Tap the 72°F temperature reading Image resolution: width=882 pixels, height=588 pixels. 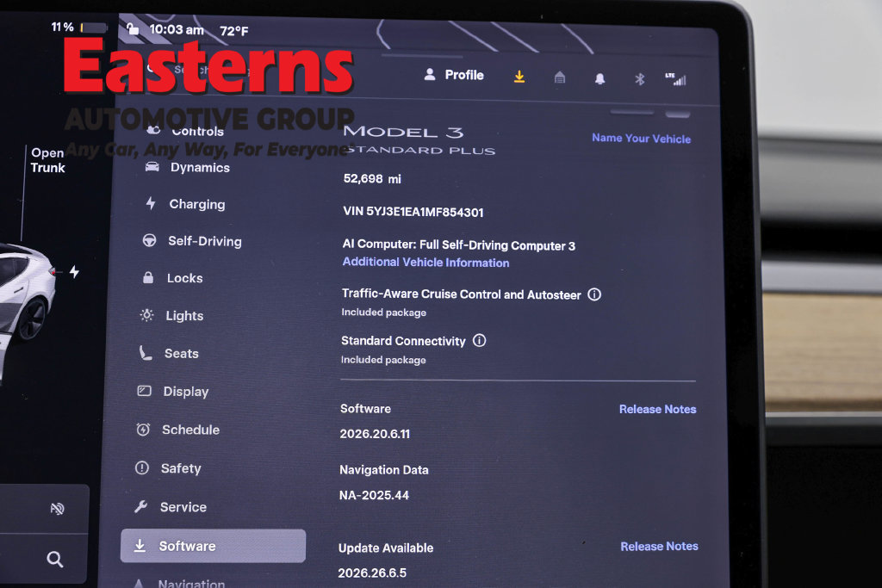(x=234, y=31)
